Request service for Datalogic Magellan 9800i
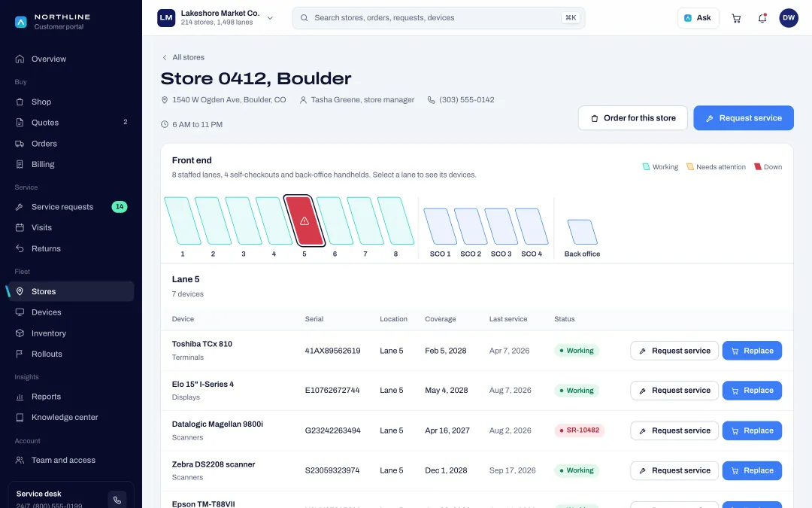Screen dimensions: 812x508 [674, 430]
